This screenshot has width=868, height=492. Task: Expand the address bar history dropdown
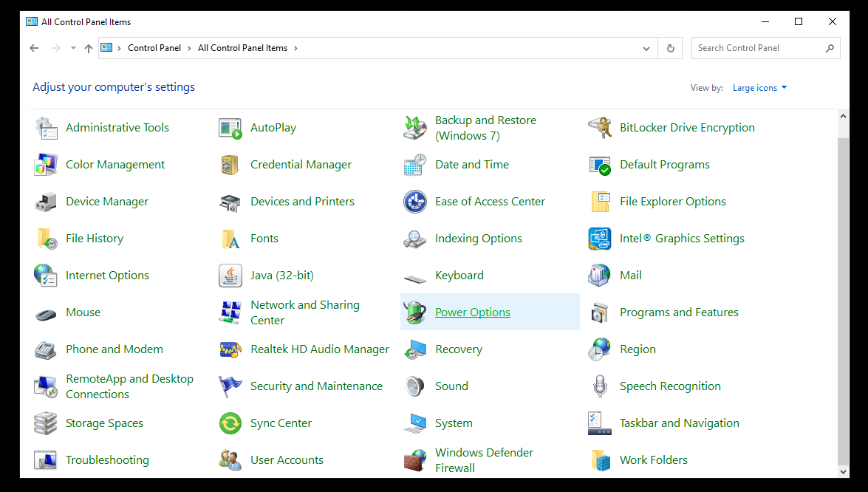(x=646, y=49)
